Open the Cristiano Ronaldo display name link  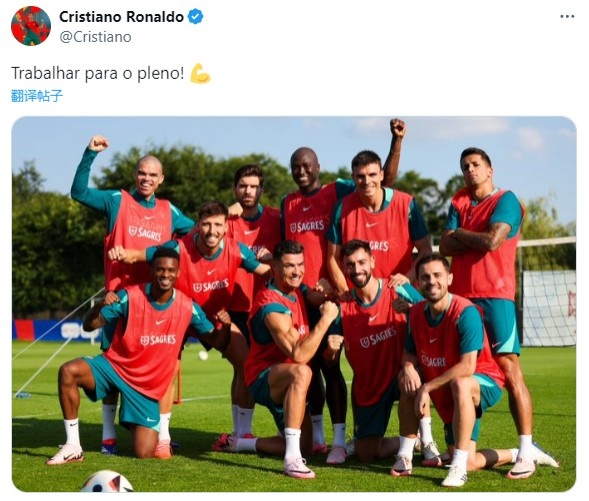(x=121, y=17)
